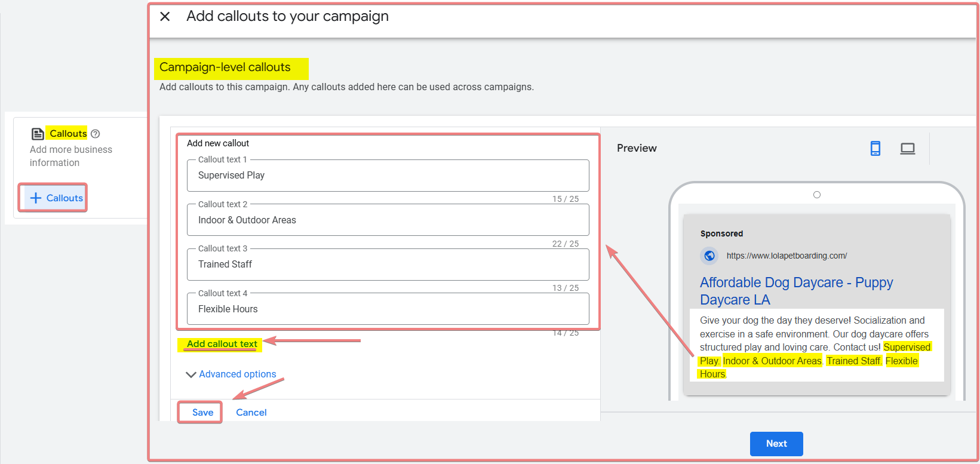Click the blue Next button
The image size is (980, 464).
[x=776, y=444]
